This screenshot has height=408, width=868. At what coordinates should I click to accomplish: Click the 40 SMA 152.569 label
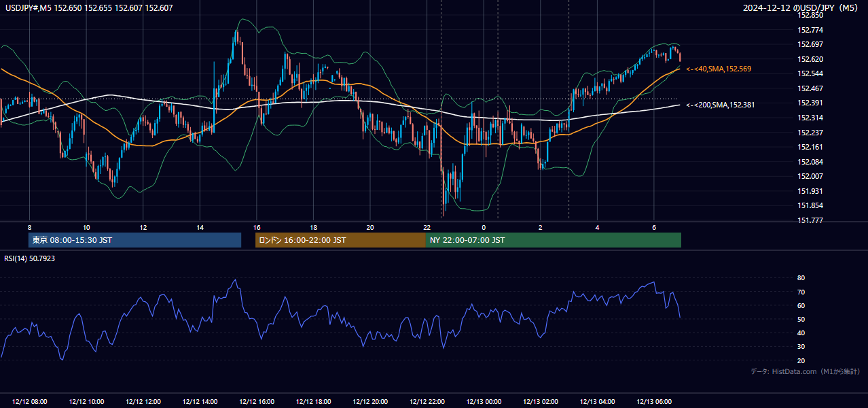719,69
